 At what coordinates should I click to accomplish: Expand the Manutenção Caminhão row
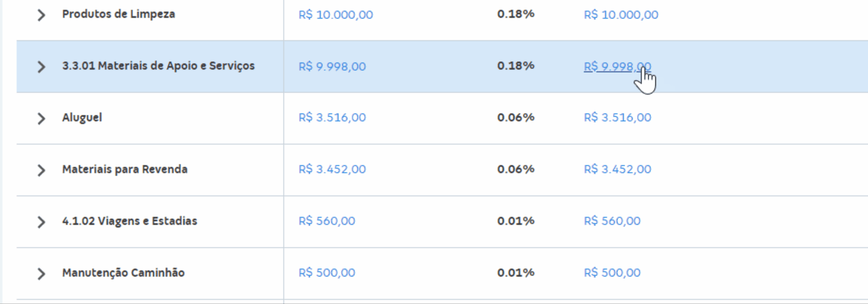point(41,274)
